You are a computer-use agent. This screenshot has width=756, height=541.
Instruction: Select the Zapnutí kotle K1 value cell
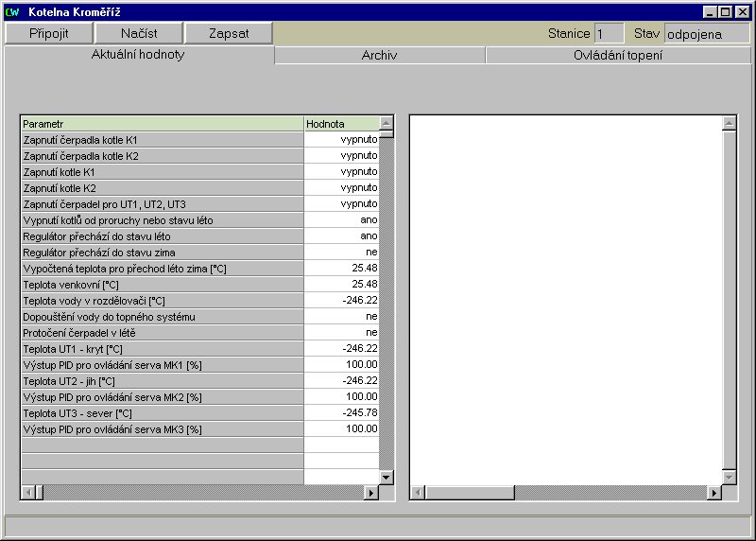tap(341, 172)
